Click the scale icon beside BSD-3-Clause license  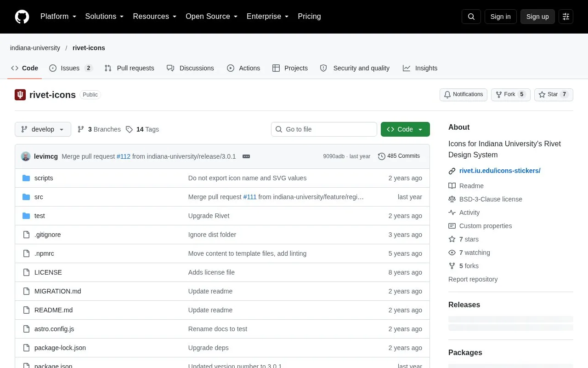click(452, 199)
